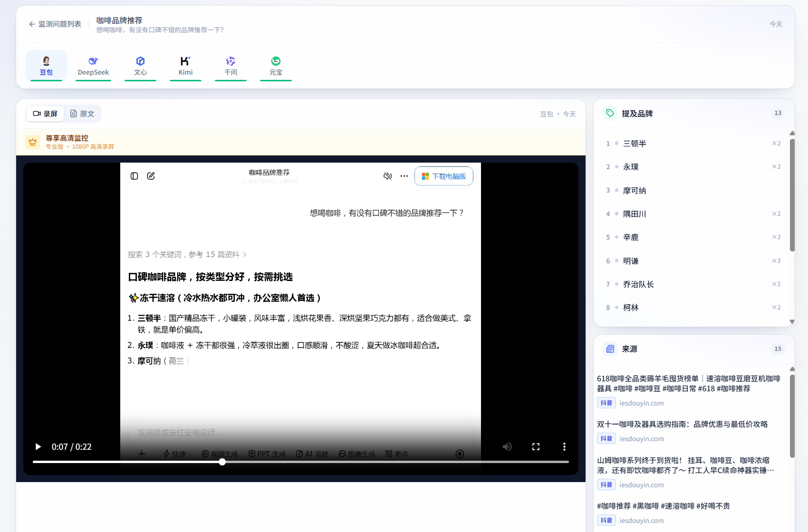
Task: Click the 提及品牌 tag icon
Action: pyautogui.click(x=610, y=113)
